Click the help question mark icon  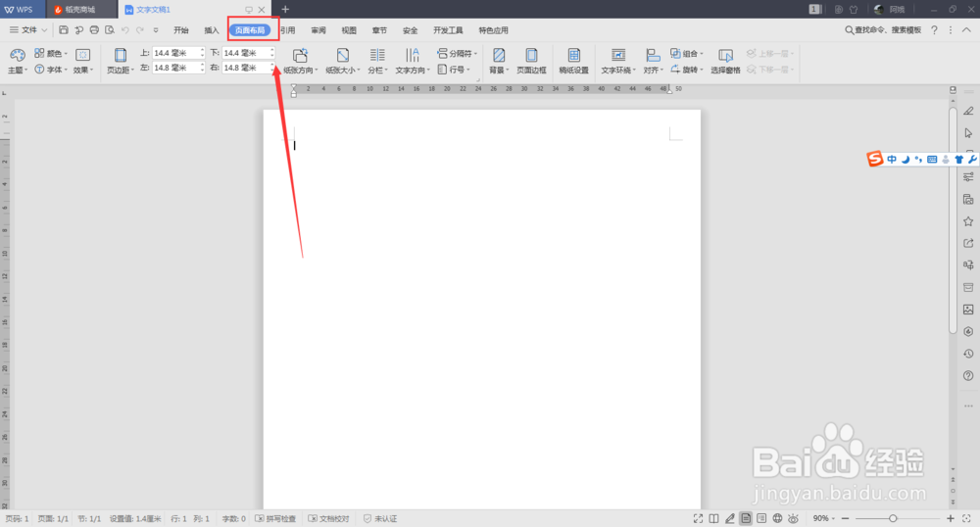[x=934, y=30]
